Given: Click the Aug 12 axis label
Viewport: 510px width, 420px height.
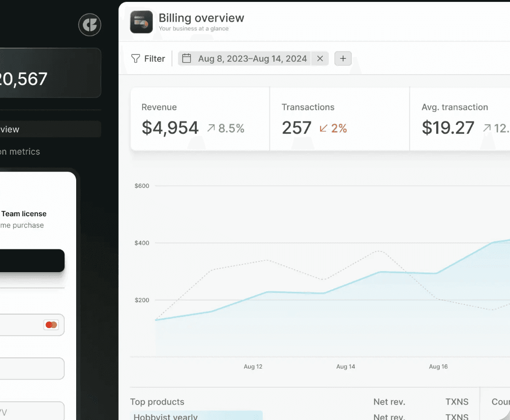Looking at the screenshot, I should click(x=253, y=367).
